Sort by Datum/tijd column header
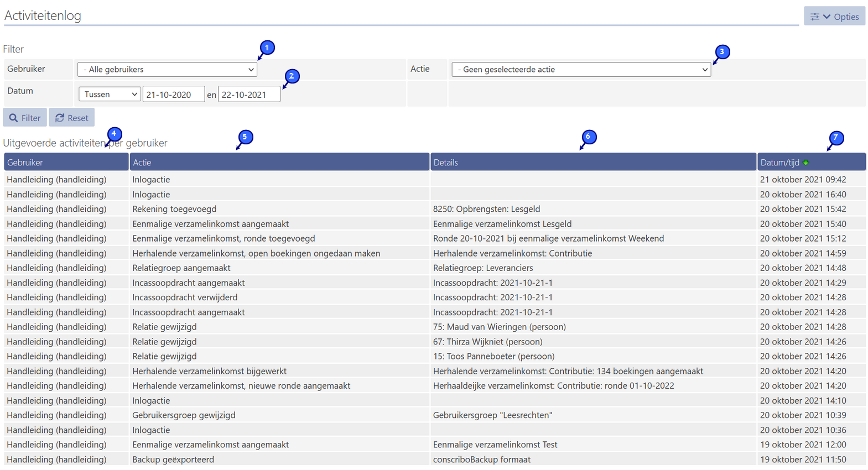Viewport: 868px width, 470px height. point(811,163)
